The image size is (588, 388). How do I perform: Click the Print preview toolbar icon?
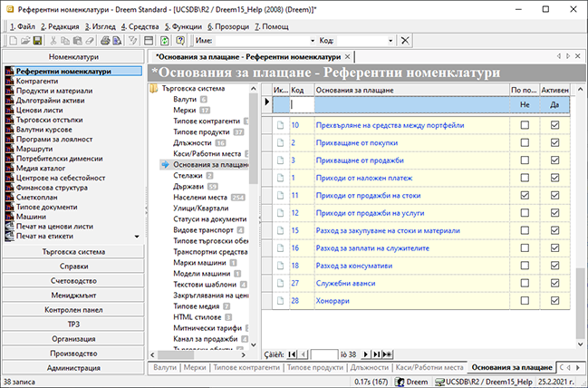[x=118, y=41]
